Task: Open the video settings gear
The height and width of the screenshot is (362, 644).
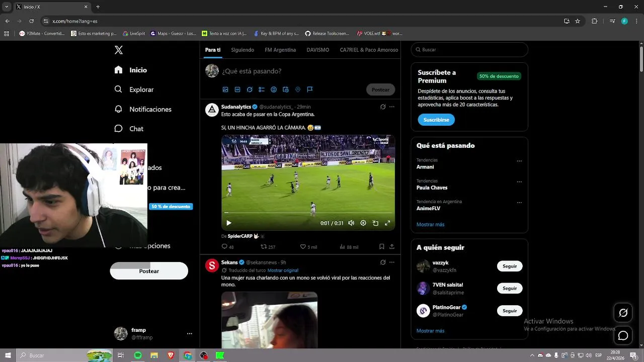Action: 363,223
